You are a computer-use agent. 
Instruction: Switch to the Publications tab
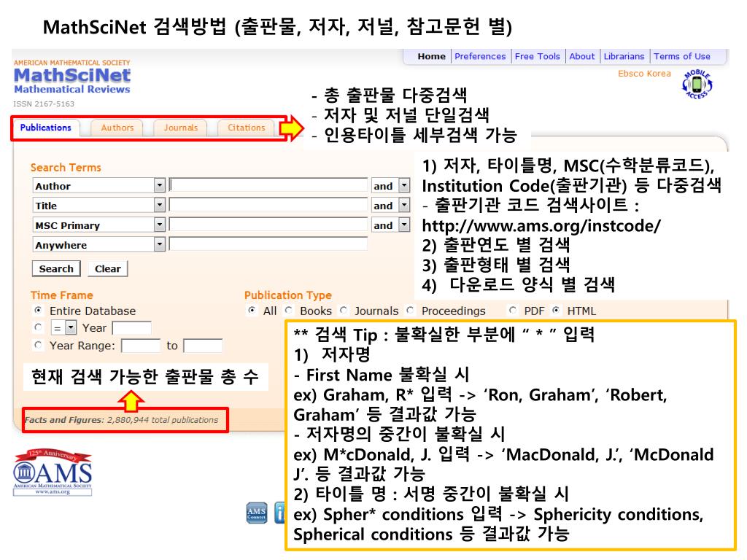[46, 128]
